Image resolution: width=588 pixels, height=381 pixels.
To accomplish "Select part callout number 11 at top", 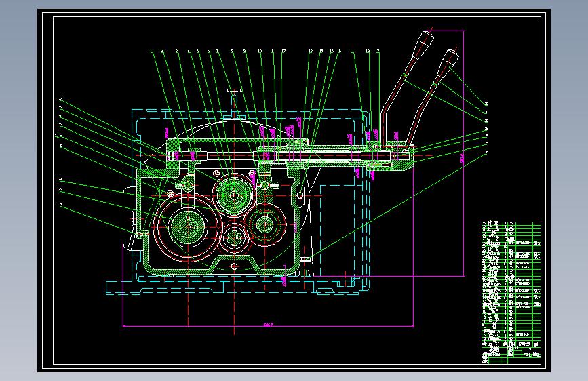I will [272, 51].
